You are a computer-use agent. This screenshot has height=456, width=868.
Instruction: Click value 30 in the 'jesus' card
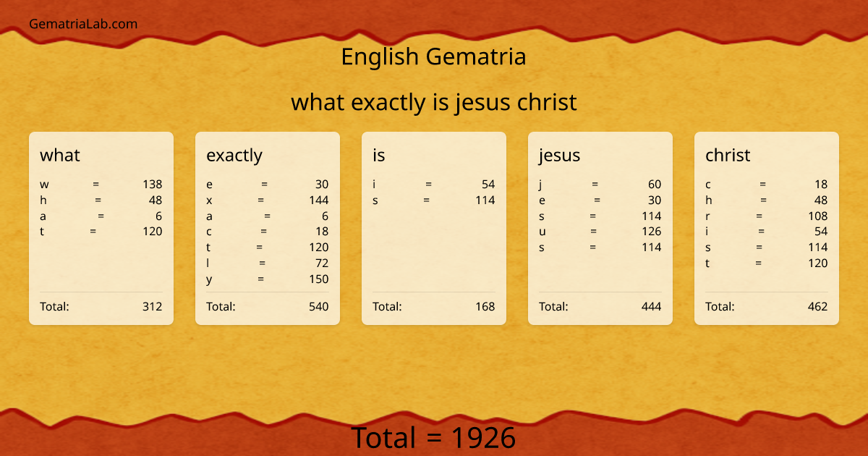click(655, 200)
